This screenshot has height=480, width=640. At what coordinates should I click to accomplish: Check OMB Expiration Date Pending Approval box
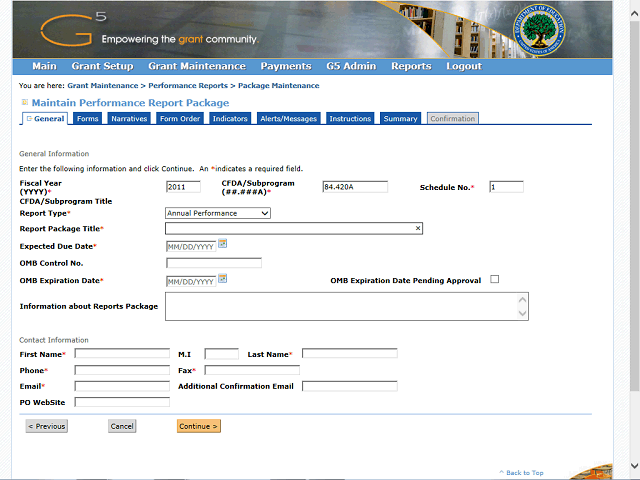pyautogui.click(x=494, y=279)
